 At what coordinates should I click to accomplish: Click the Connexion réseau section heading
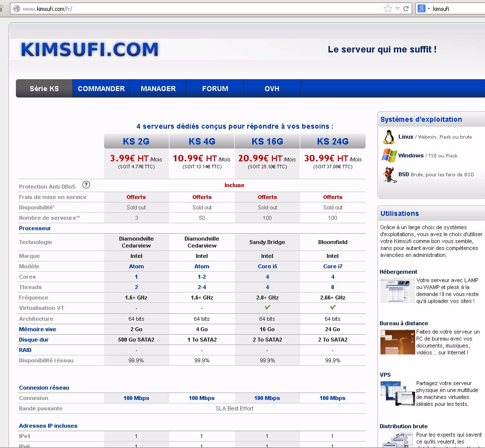point(44,388)
